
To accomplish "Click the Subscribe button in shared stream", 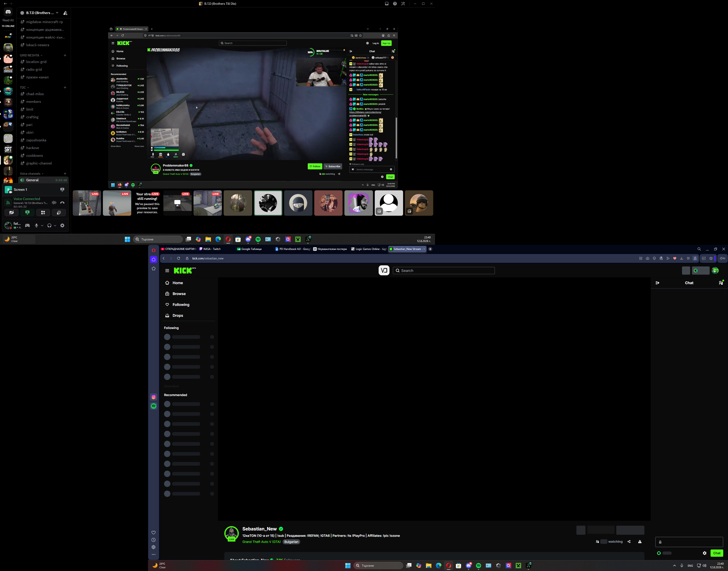I will coord(333,167).
